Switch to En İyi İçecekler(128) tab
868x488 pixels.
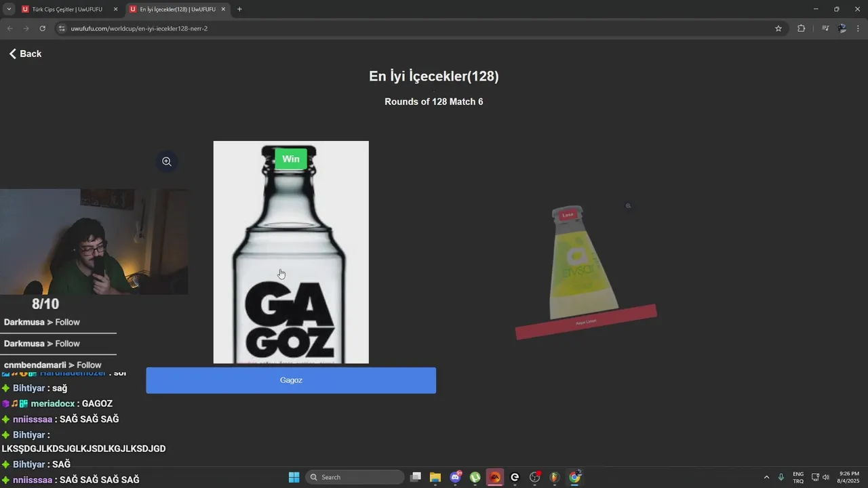177,9
